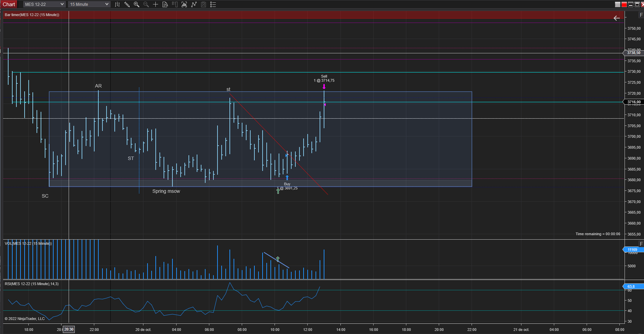Click the 2022 NinjaTrader, LLC copyright text
The width and height of the screenshot is (644, 334).
(25, 318)
